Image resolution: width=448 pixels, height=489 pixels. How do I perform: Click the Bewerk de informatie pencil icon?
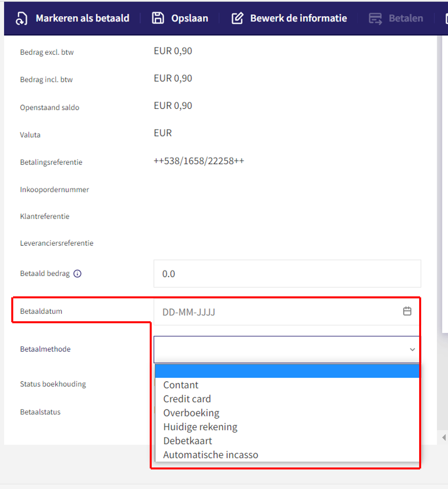237,18
